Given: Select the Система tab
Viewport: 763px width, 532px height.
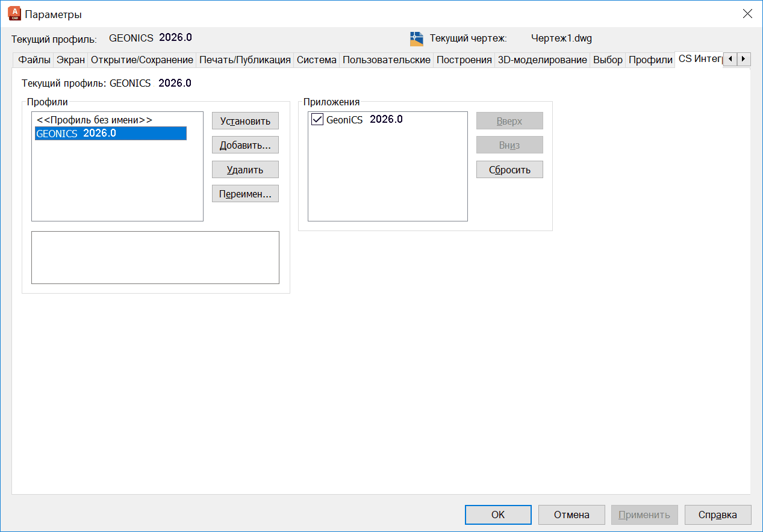Looking at the screenshot, I should pos(316,60).
